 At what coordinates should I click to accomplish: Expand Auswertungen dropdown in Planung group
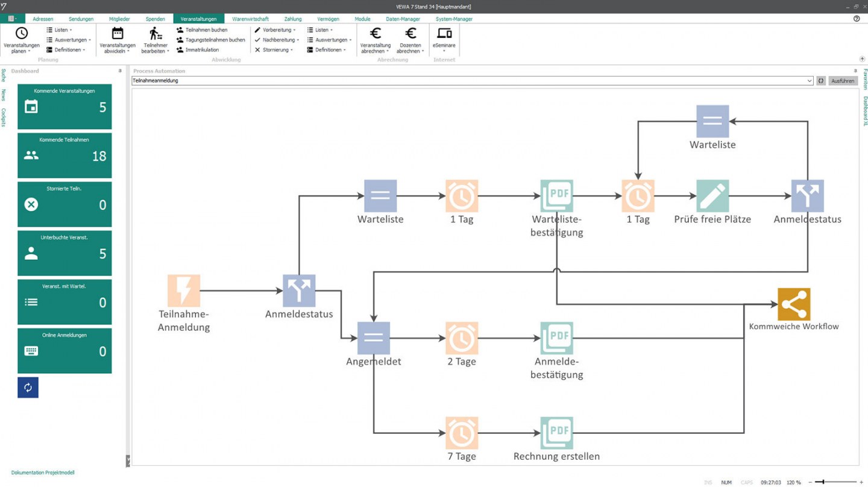click(69, 40)
